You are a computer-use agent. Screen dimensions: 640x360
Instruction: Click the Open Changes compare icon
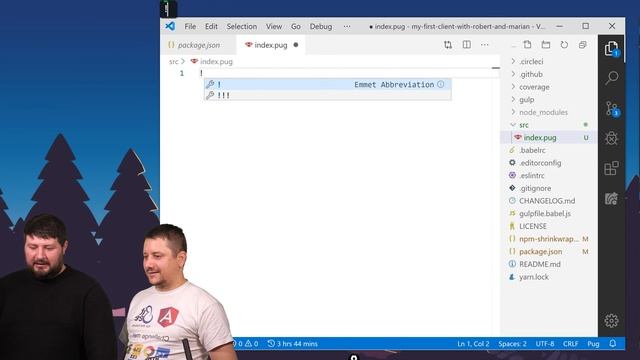[x=448, y=45]
